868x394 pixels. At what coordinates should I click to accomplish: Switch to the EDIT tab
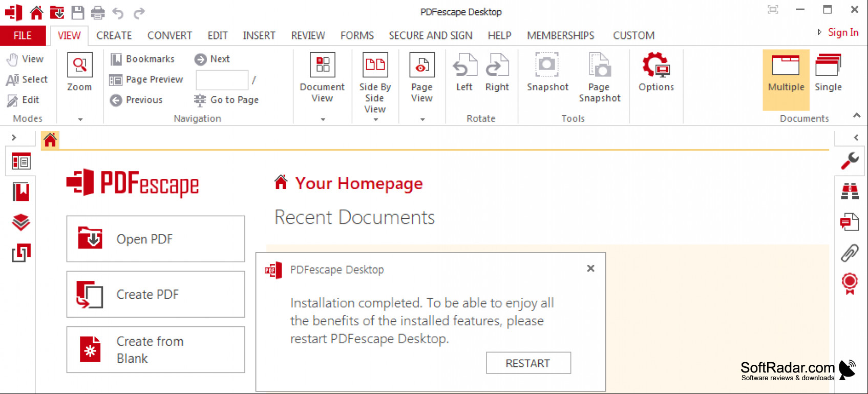(218, 35)
